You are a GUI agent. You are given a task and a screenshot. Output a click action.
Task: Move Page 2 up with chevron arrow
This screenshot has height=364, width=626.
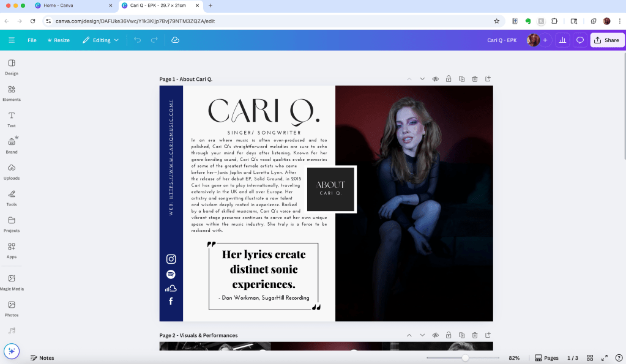409,335
